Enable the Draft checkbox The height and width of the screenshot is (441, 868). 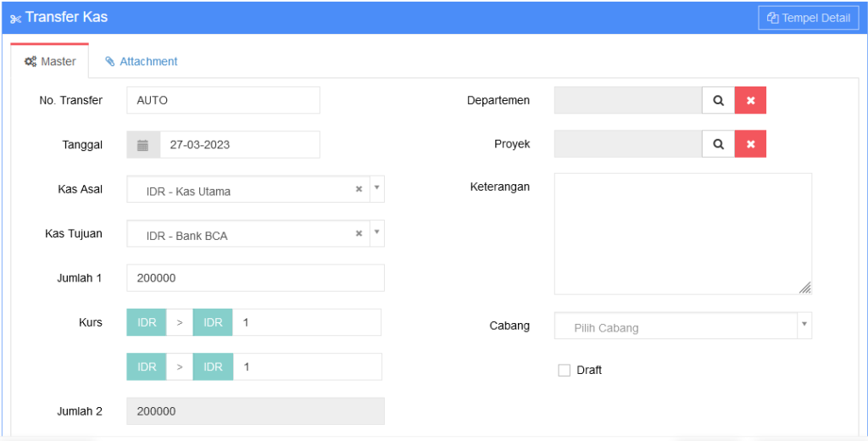565,370
